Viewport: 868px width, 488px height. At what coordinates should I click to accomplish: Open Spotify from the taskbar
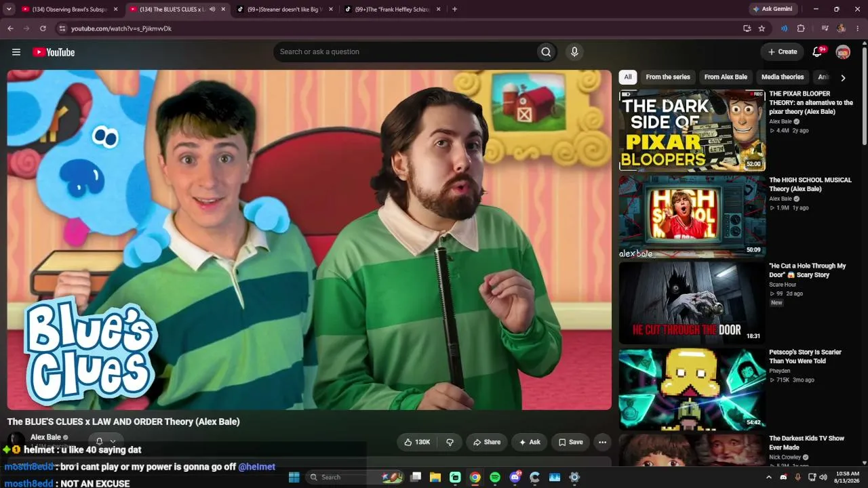click(x=495, y=477)
